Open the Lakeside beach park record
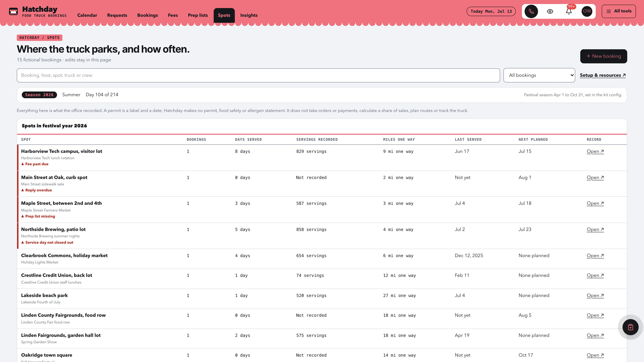644x362 pixels. (595, 295)
